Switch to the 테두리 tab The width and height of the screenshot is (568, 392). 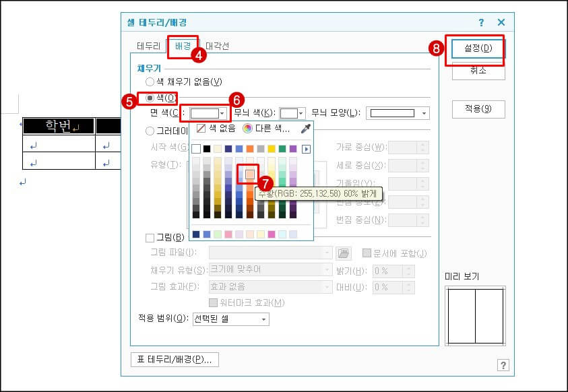(148, 46)
